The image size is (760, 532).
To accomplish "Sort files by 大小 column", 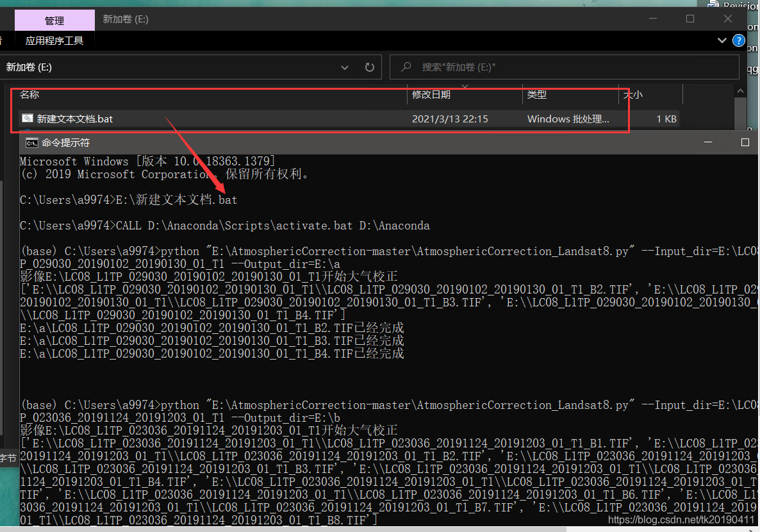I will click(x=633, y=95).
